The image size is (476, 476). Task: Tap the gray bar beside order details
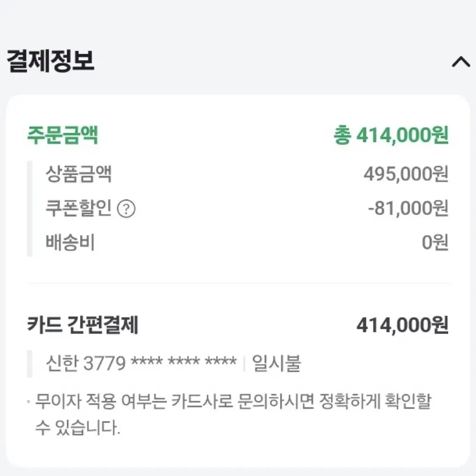click(x=30, y=208)
